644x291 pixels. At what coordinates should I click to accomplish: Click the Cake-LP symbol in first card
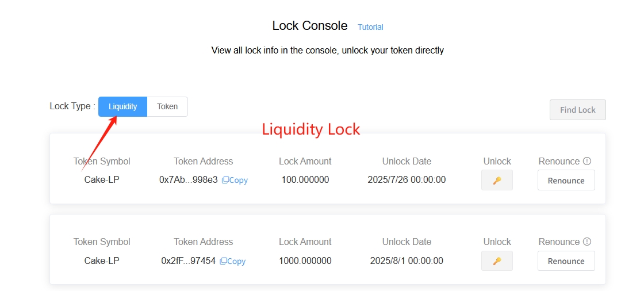102,179
